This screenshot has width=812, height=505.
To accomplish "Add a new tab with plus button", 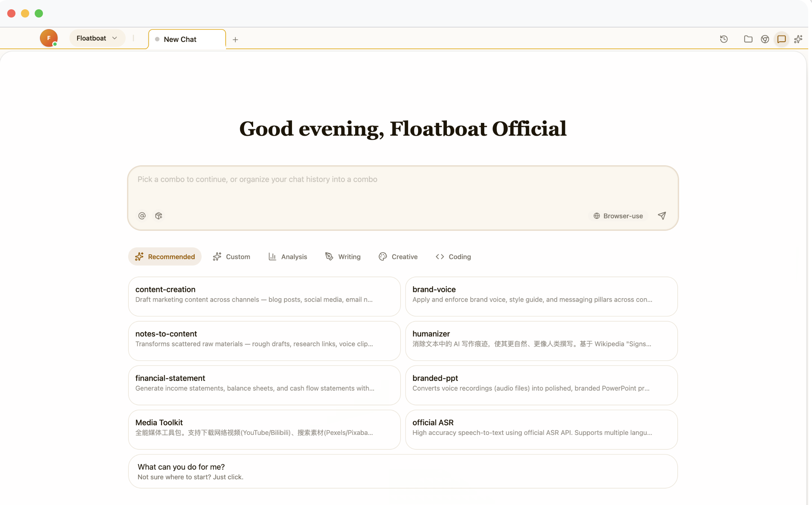I will tap(235, 40).
